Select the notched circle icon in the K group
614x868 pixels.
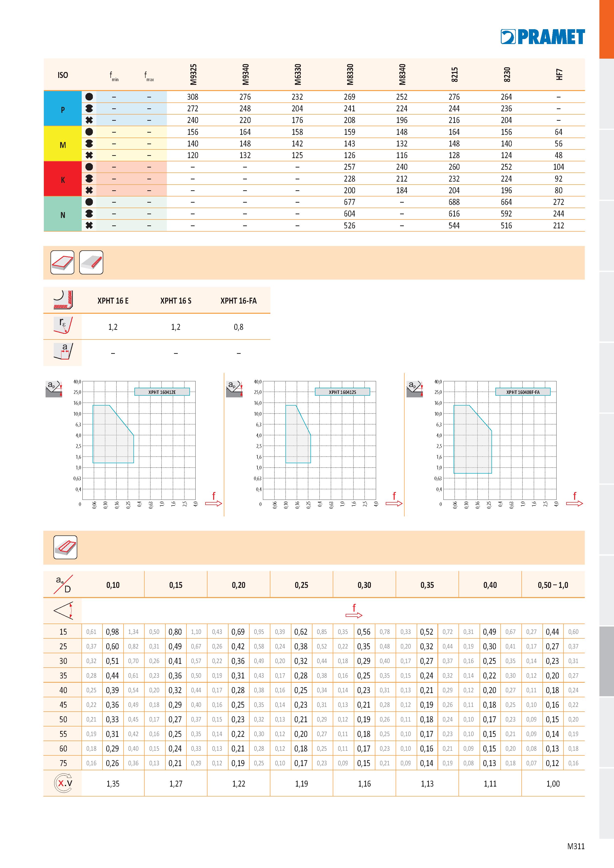pos(89,178)
